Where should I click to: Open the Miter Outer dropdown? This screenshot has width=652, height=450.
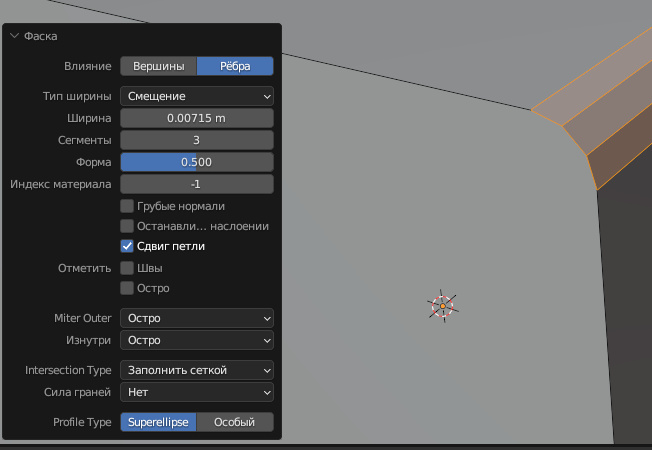(197, 318)
